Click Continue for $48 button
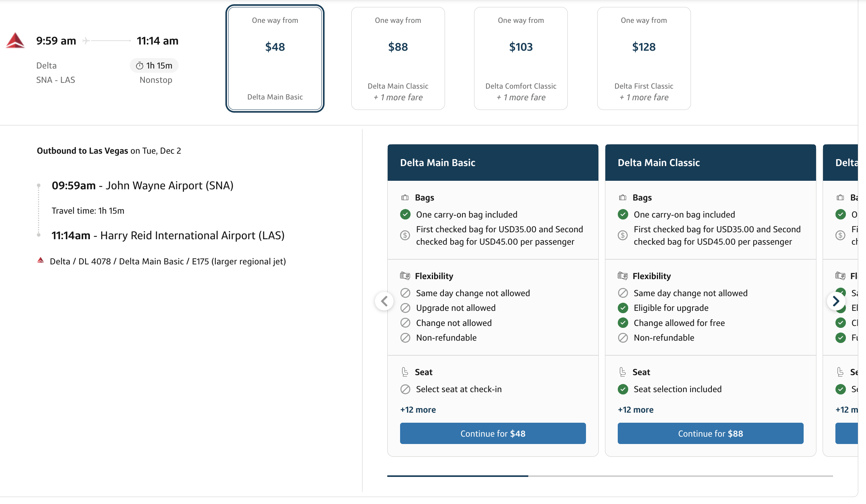Viewport: 866px width, 504px height. point(493,434)
